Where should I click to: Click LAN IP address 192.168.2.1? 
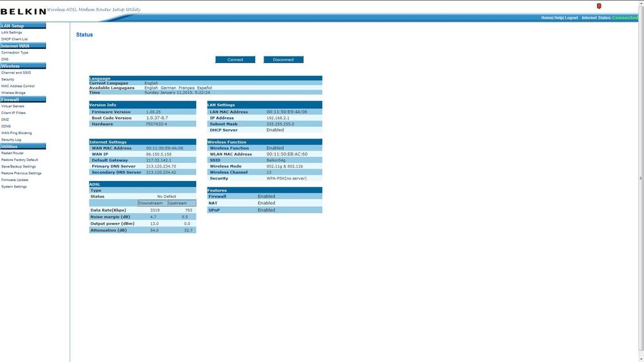278,119
